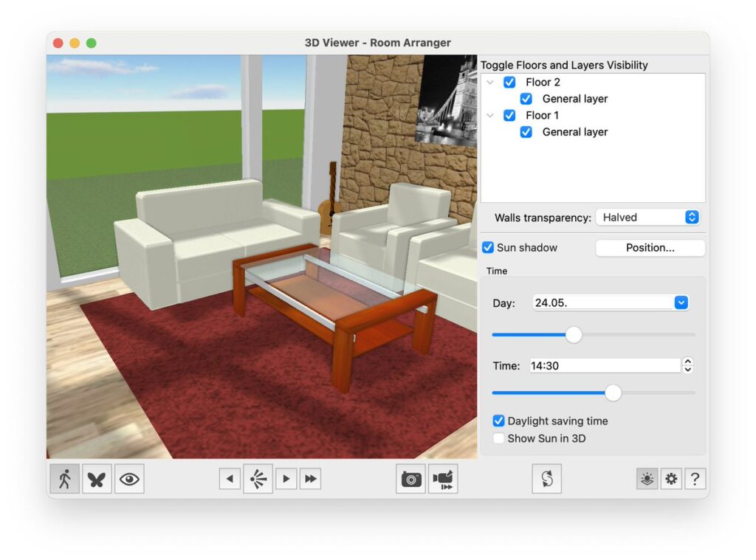The height and width of the screenshot is (560, 756).
Task: Select the Floor 2 label
Action: (543, 82)
